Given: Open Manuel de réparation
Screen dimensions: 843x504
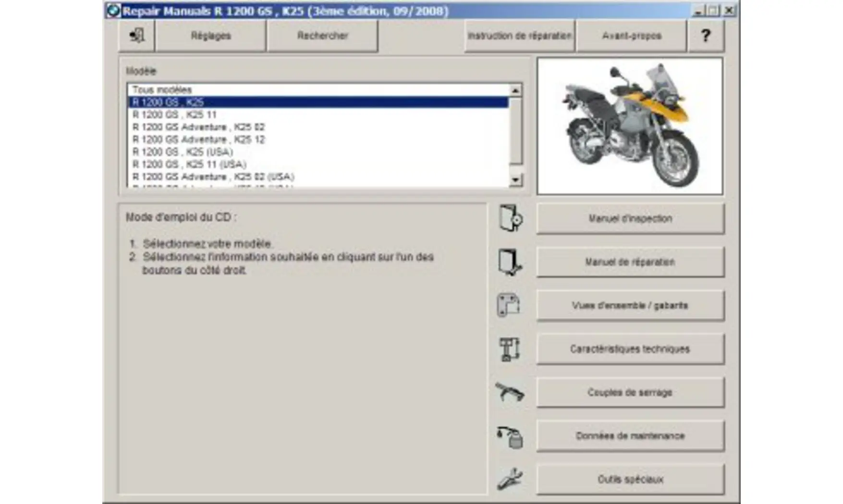Looking at the screenshot, I should (x=630, y=262).
